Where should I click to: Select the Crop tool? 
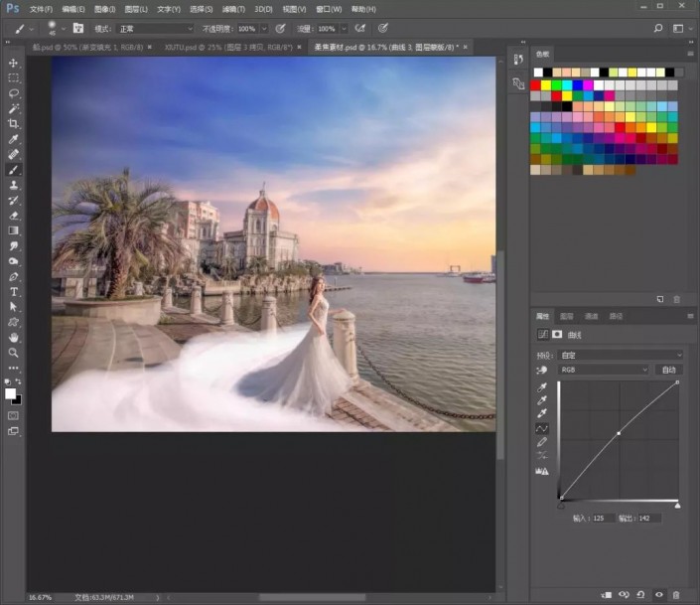click(13, 124)
